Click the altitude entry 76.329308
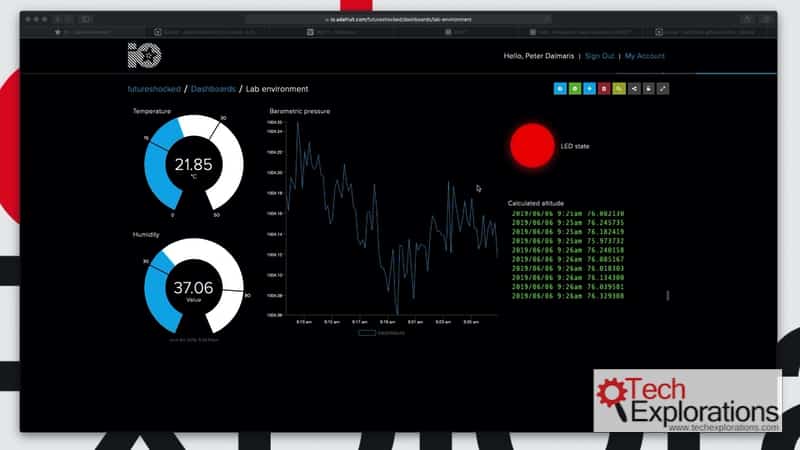The height and width of the screenshot is (450, 800). coord(568,296)
